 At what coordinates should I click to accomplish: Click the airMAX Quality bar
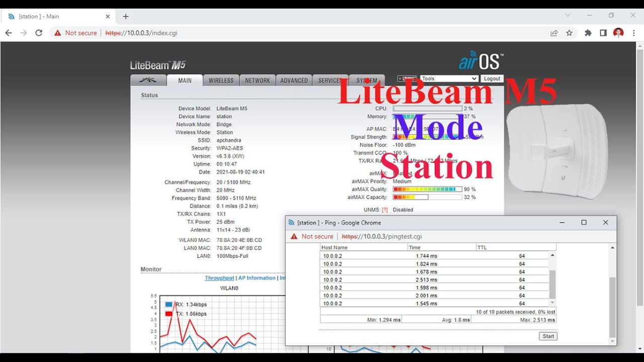pos(427,190)
